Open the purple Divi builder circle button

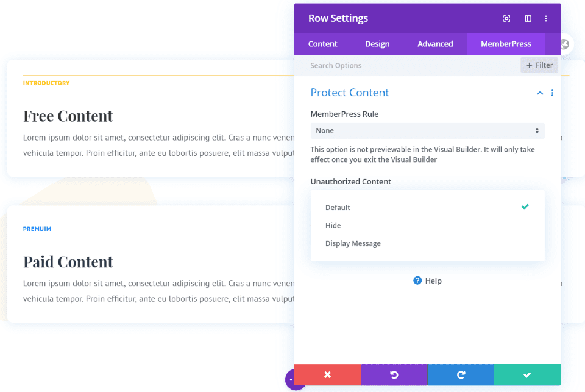296,379
